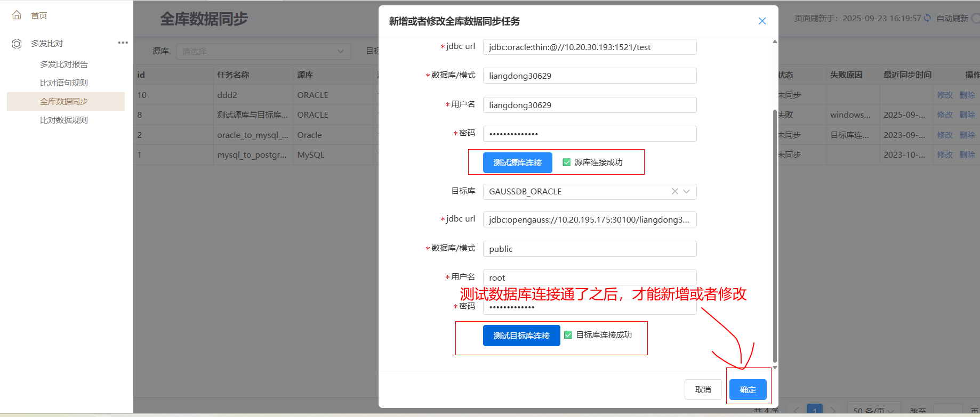Toggle the 自动刷新 switch
Image resolution: width=980 pixels, height=417 pixels.
[976, 18]
